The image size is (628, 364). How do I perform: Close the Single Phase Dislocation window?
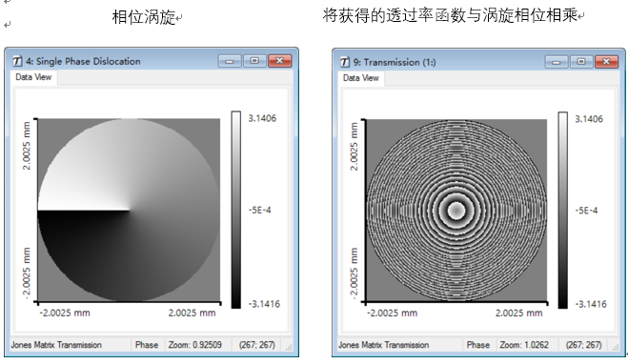tap(279, 61)
